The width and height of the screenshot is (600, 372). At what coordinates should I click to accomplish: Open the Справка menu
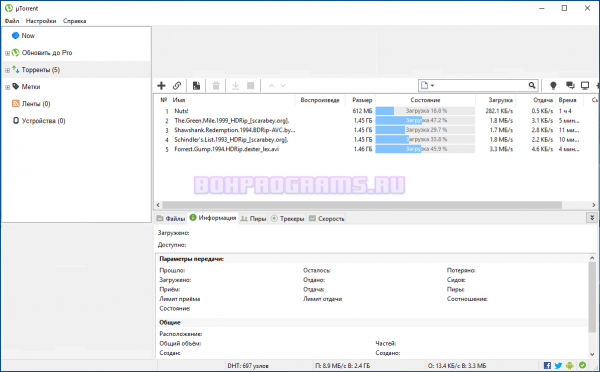[x=75, y=21]
